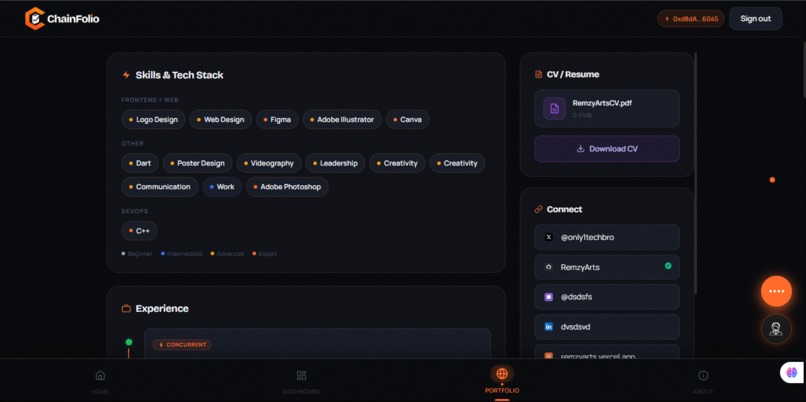Screen dimensions: 806x402
Task: Open the orange floating dots button
Action: (x=776, y=291)
